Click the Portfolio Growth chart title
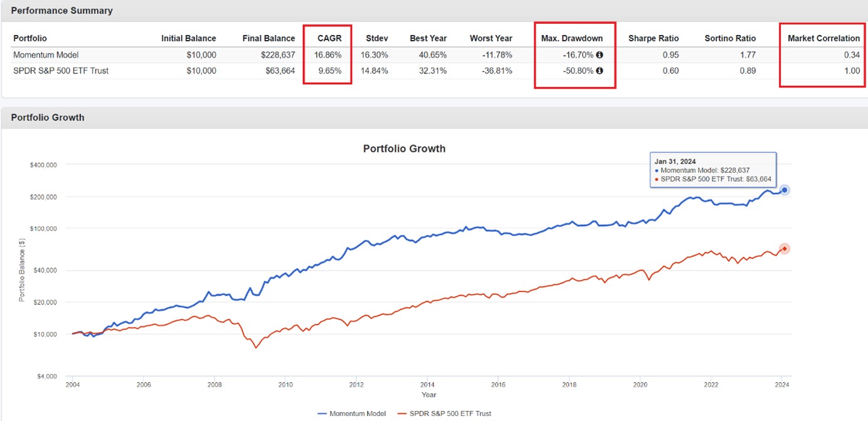Viewport: 868px width, 421px height. [x=404, y=149]
